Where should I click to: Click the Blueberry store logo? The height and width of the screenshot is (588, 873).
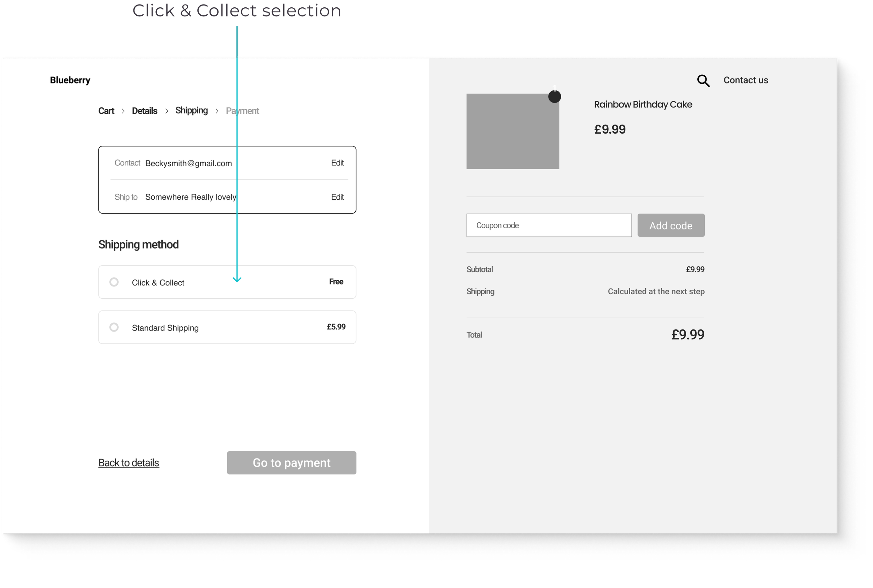click(70, 80)
